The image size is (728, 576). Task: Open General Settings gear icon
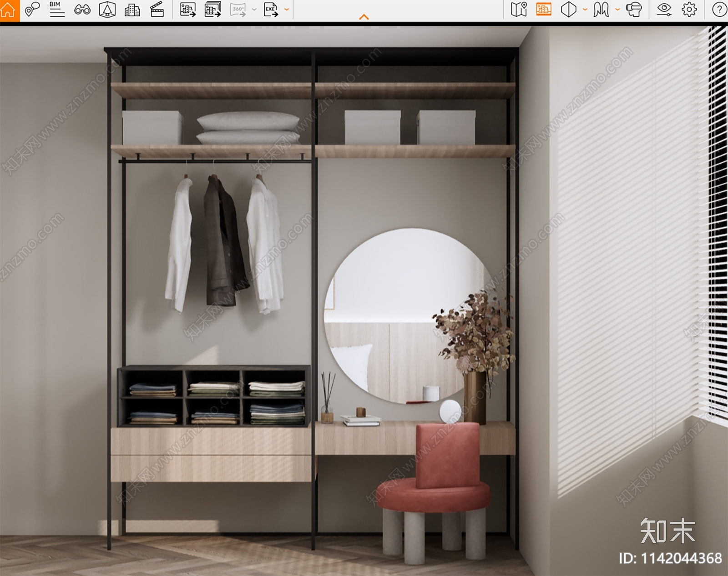[689, 10]
